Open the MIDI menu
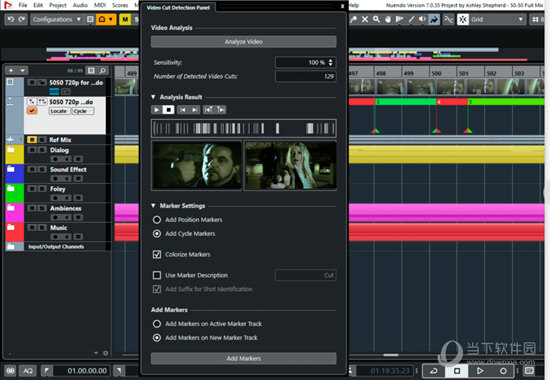This screenshot has width=550, height=380. point(100,5)
